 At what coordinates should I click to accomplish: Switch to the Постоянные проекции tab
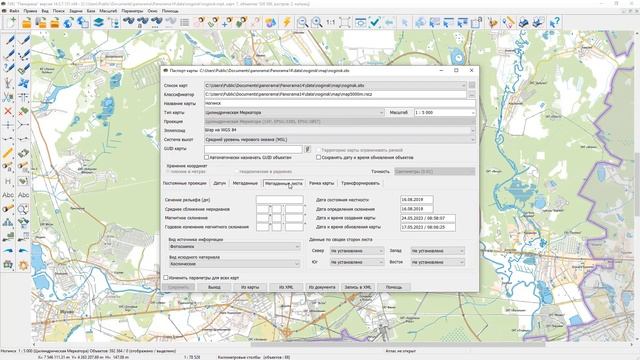pos(184,183)
